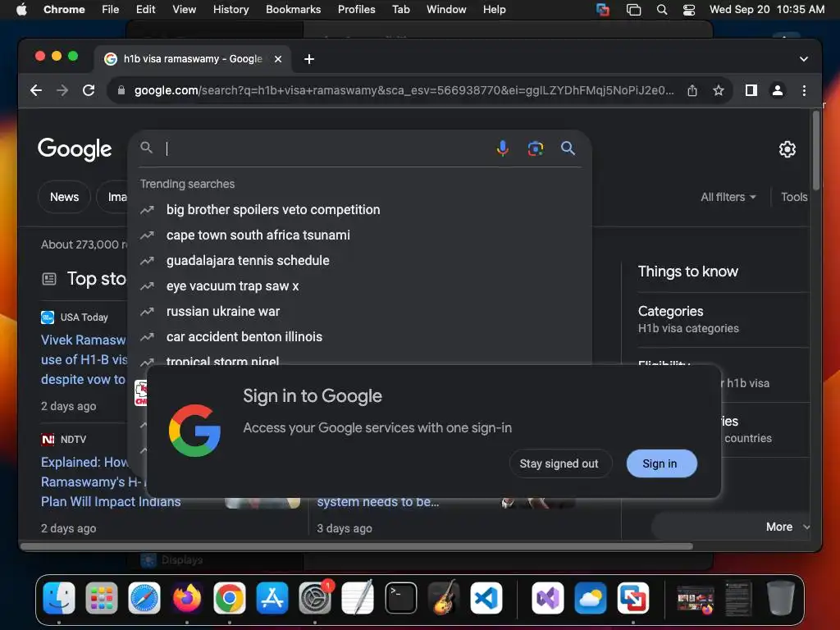The height and width of the screenshot is (630, 840).
Task: Open the History menu
Action: click(231, 10)
